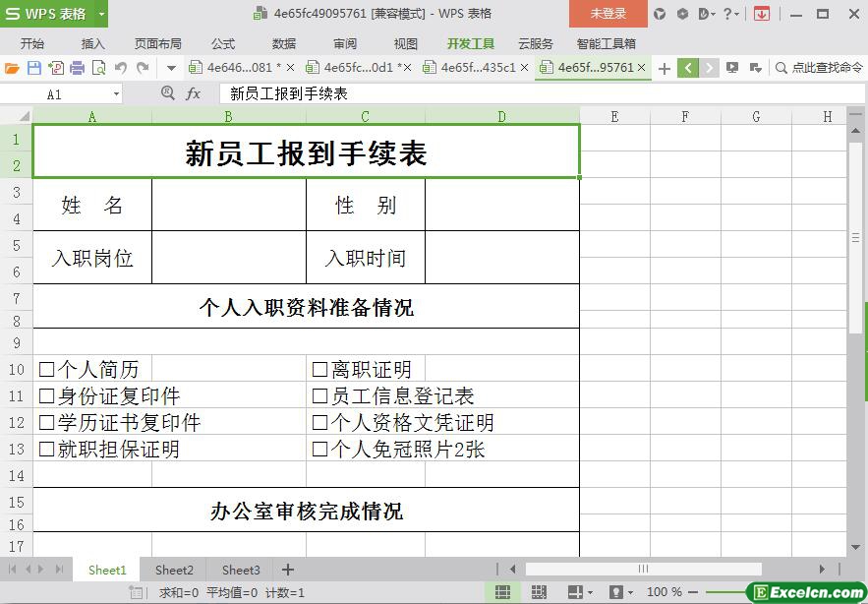
Task: Click the fx insert function icon
Action: tap(193, 93)
